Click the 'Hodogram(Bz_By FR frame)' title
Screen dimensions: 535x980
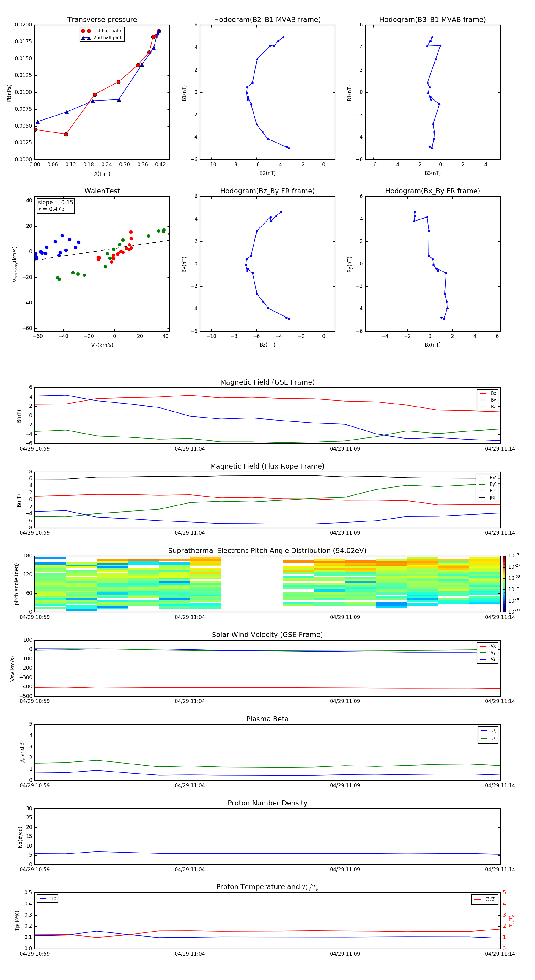coord(267,191)
